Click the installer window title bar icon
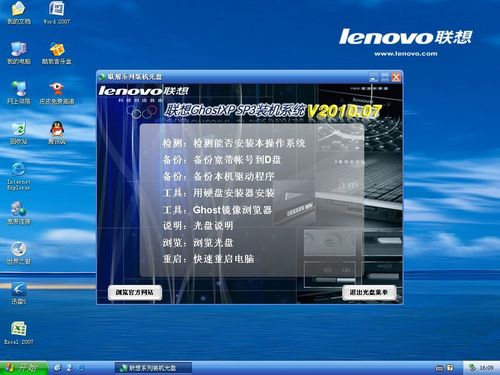The width and height of the screenshot is (500, 375). click(102, 77)
